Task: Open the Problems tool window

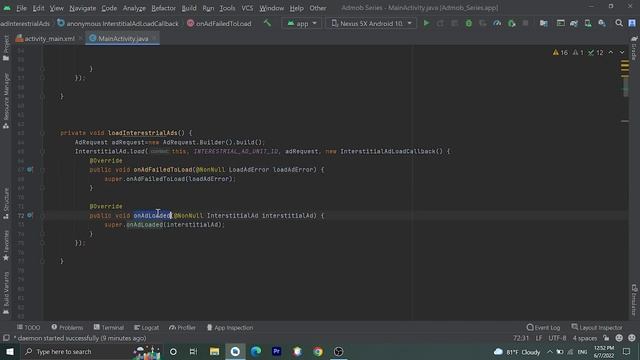Action: tap(67, 327)
